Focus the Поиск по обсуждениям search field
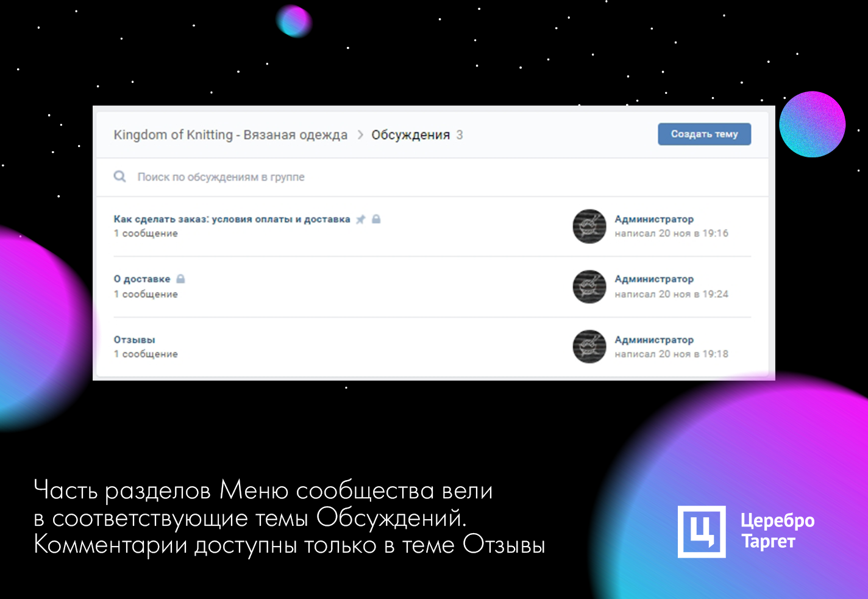 (432, 177)
